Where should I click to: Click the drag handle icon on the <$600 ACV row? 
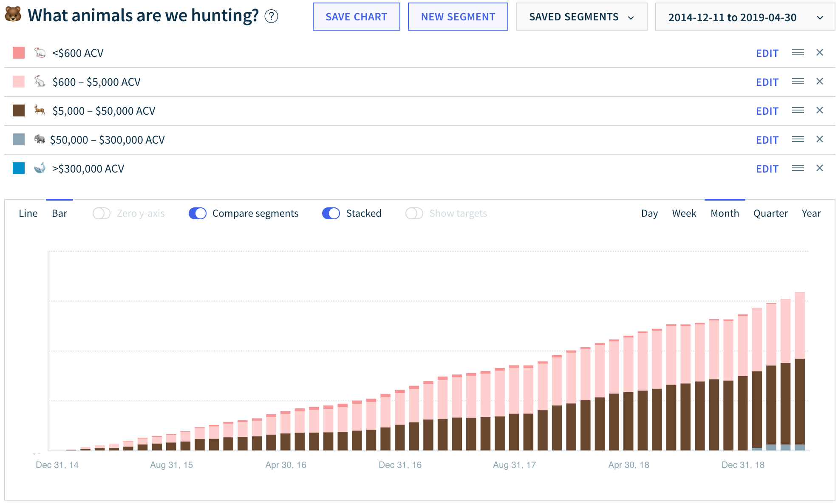pos(798,52)
